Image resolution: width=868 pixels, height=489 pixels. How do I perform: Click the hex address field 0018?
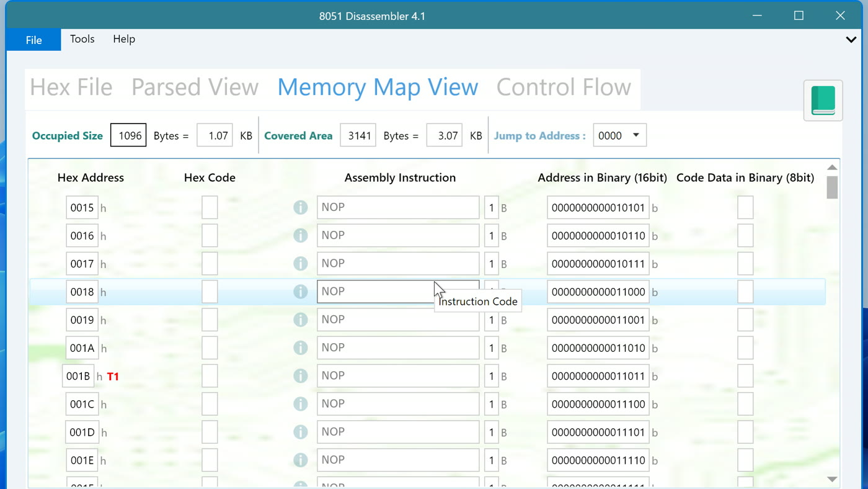82,292
